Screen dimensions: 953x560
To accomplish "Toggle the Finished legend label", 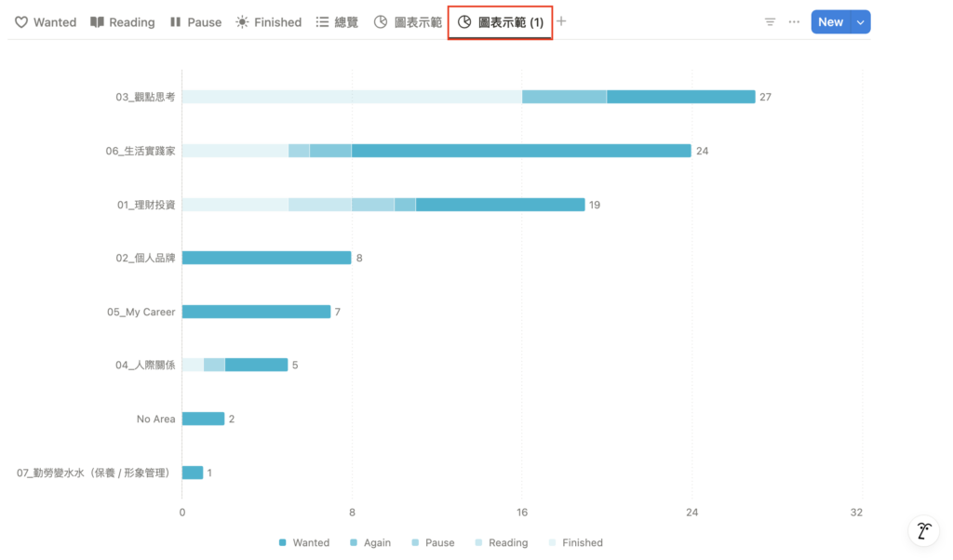I will (x=582, y=542).
